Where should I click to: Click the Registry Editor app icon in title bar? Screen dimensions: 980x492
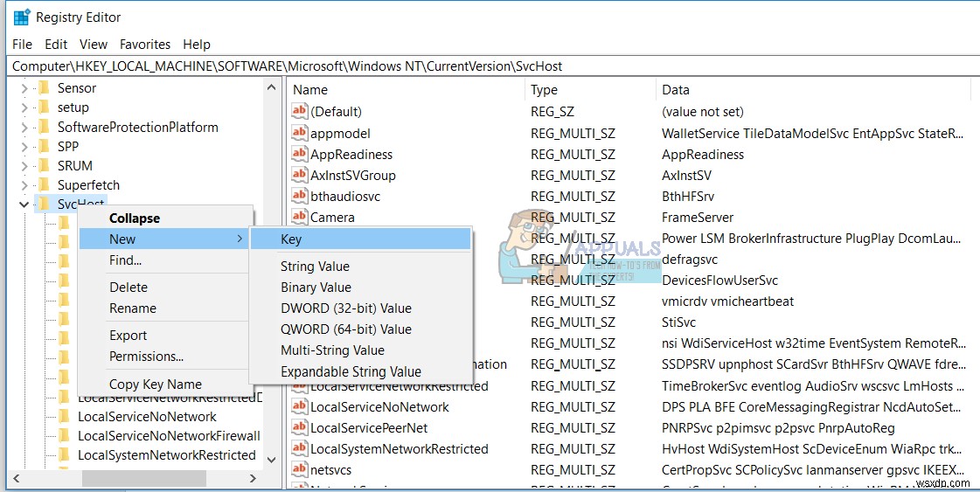21,17
